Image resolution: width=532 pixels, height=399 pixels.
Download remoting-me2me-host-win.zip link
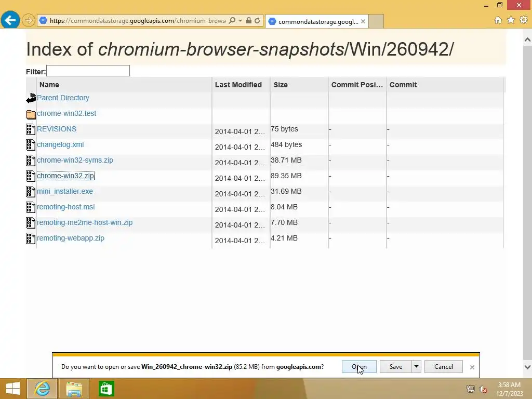85,222
